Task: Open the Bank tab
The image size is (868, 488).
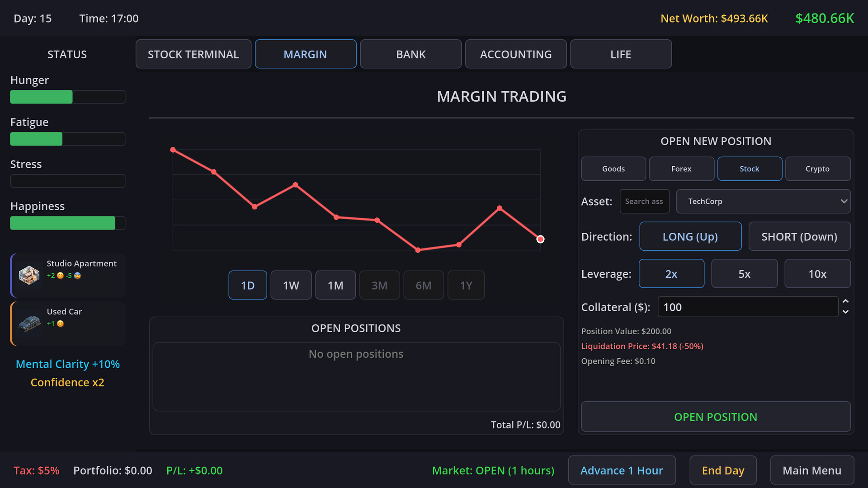Action: click(x=410, y=54)
